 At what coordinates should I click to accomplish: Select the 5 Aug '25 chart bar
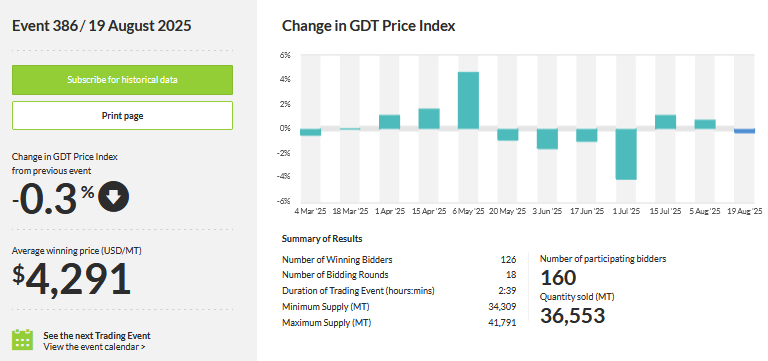pos(705,124)
